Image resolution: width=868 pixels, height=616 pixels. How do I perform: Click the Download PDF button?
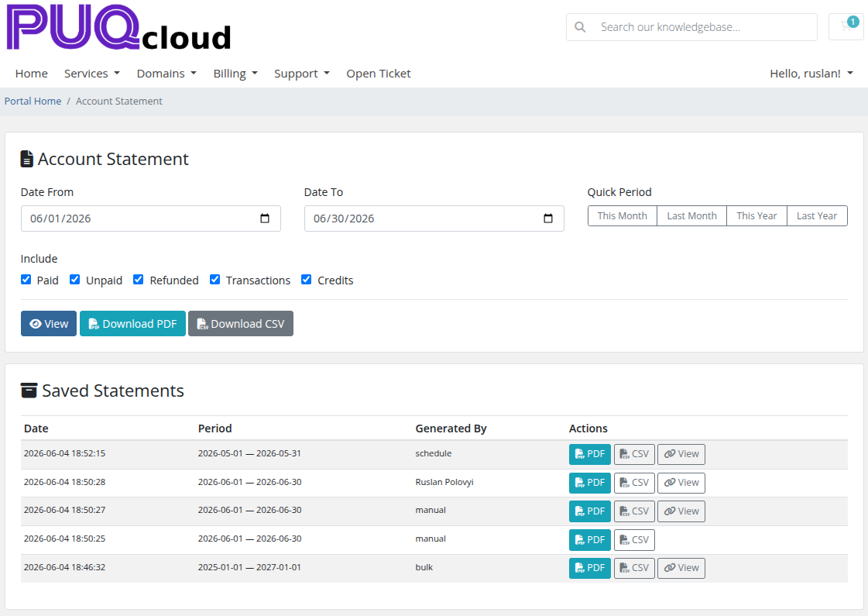coord(133,324)
